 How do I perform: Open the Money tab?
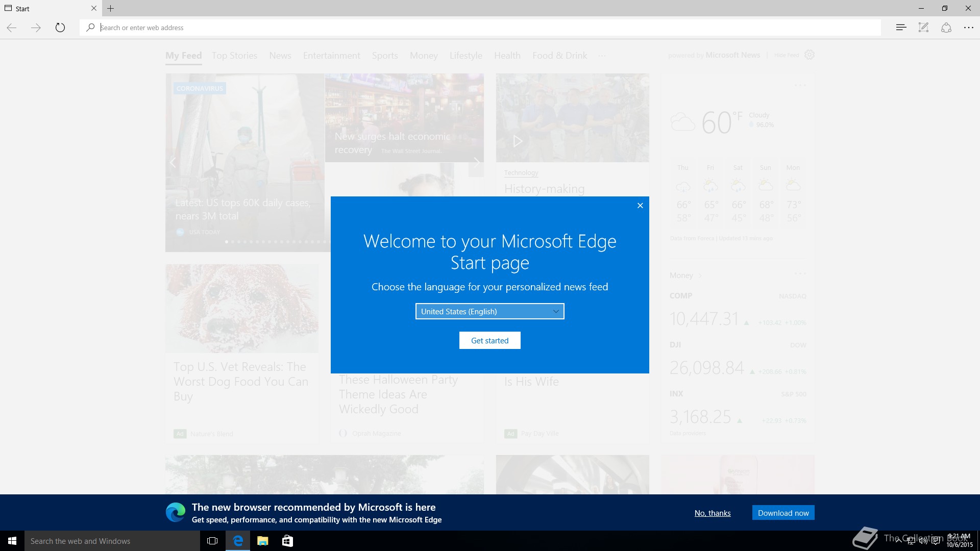424,56
